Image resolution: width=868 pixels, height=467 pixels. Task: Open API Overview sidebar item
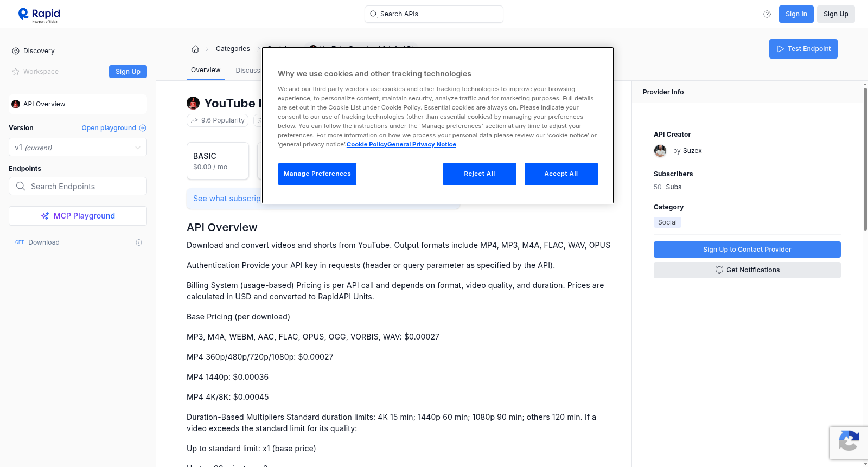(78, 104)
